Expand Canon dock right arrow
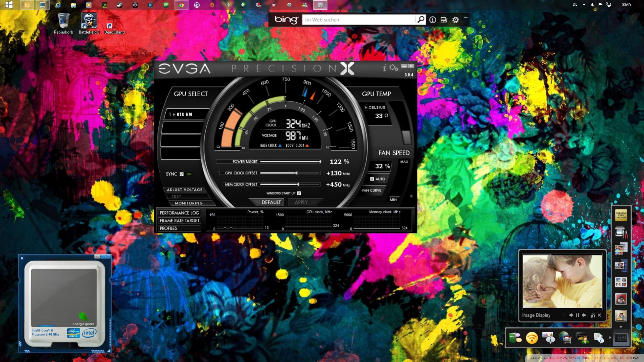Screen dimensions: 644x362 (x=610, y=338)
